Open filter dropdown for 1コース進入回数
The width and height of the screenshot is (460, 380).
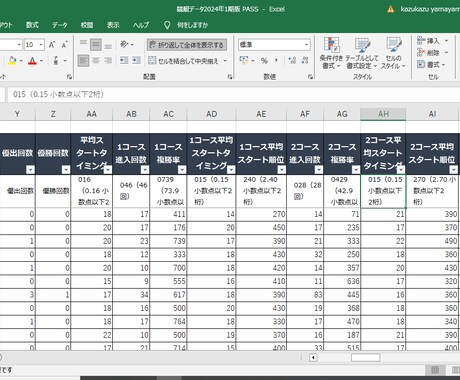point(145,170)
